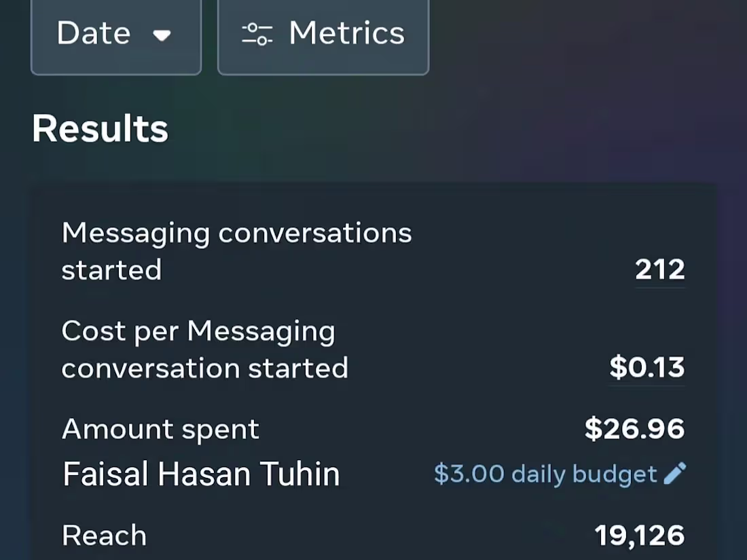Click the word 'Metrics' on the button
This screenshot has width=747, height=560.
point(347,33)
